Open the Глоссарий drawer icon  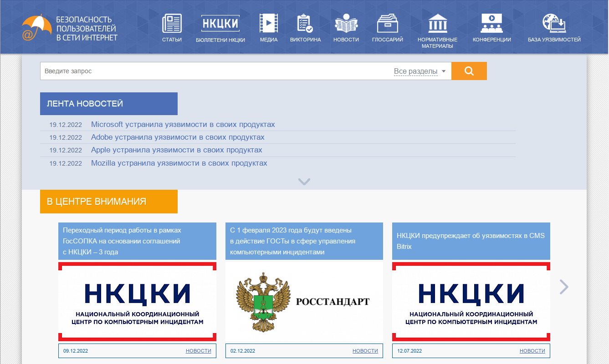[x=387, y=23]
